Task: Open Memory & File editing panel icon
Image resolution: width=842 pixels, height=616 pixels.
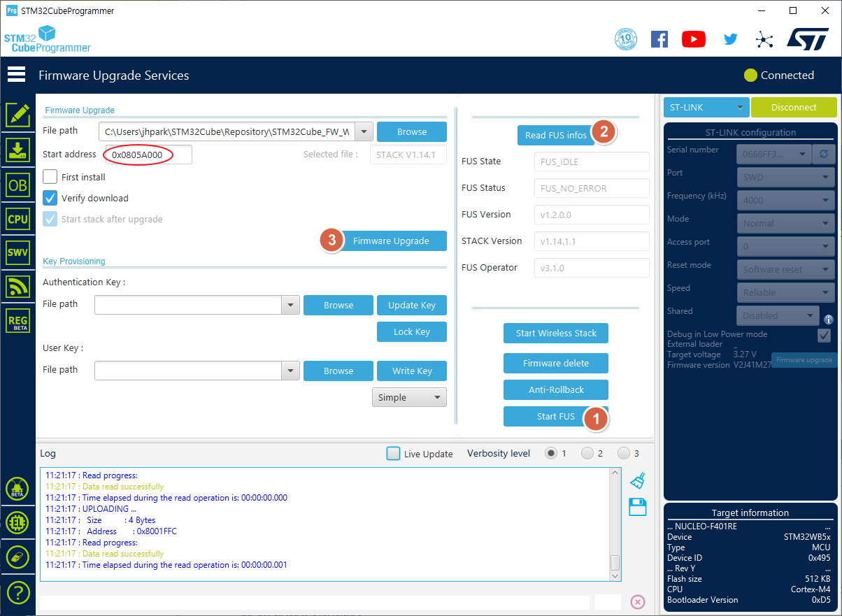Action: click(x=17, y=115)
